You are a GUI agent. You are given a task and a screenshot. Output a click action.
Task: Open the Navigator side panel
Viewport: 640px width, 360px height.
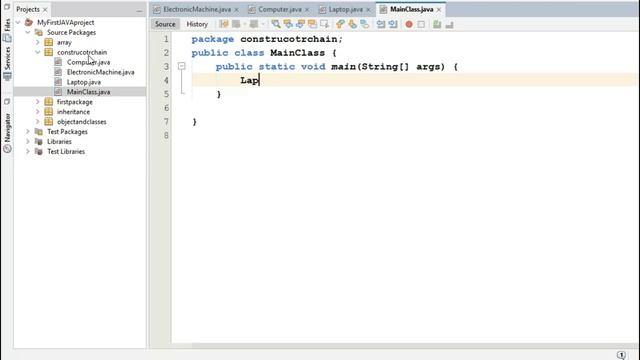coord(7,133)
